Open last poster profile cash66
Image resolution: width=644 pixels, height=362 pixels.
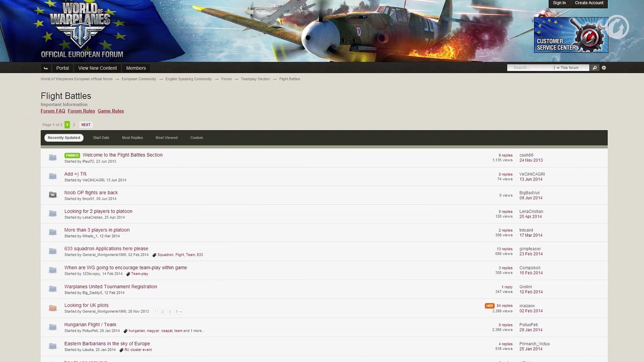(526, 155)
